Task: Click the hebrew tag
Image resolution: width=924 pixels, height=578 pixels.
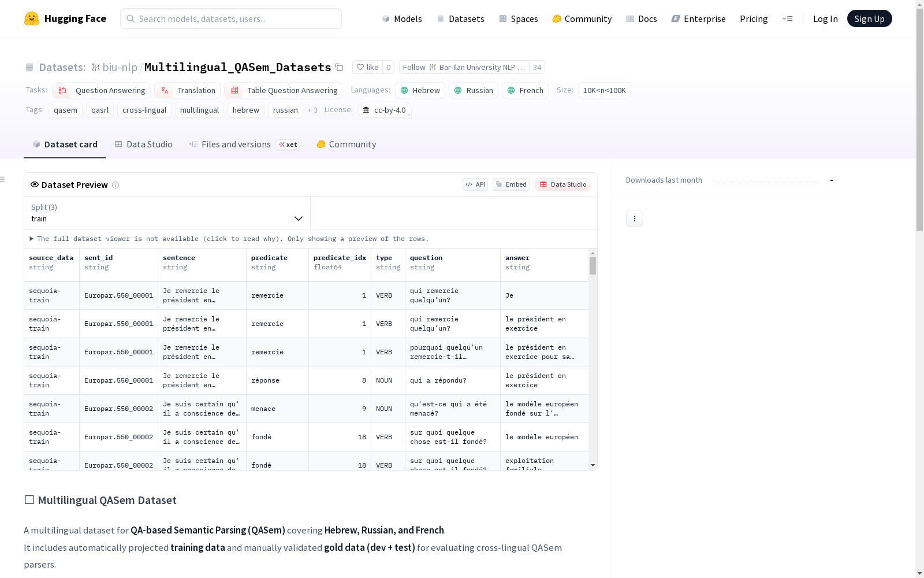Action: [x=246, y=110]
